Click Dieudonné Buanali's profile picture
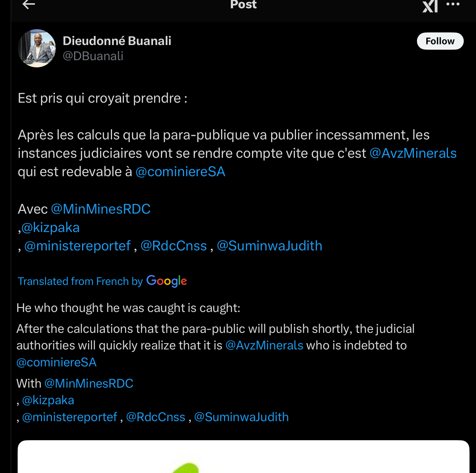This screenshot has height=473, width=476. coord(37,48)
